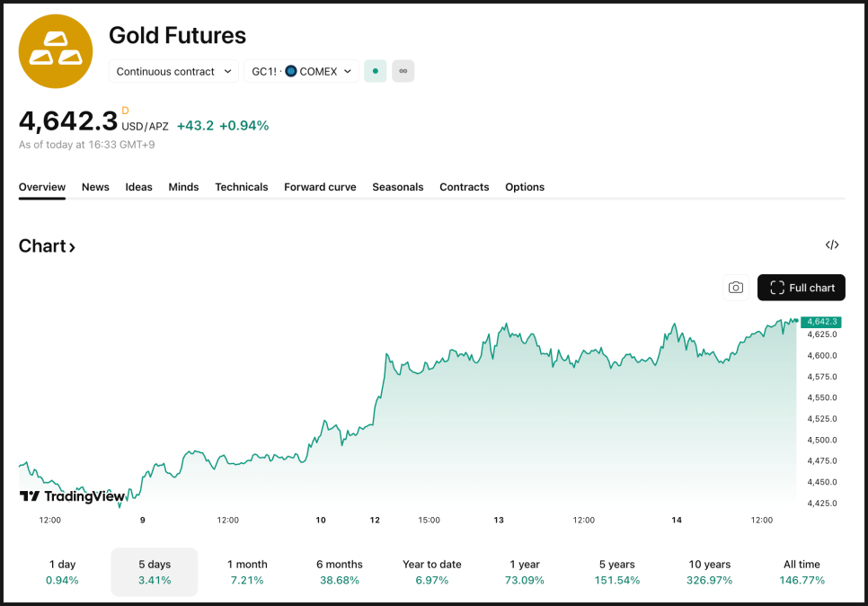Open the Continuous contract dropdown
868x606 pixels.
click(174, 71)
